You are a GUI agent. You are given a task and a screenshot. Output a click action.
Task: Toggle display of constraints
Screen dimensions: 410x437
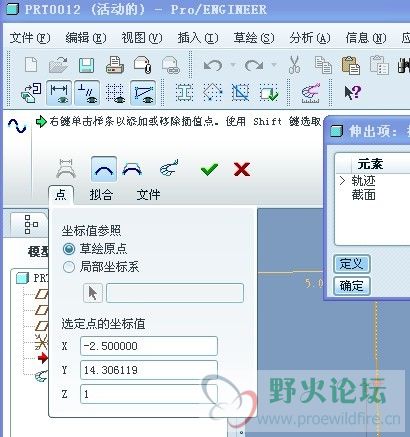pyautogui.click(x=87, y=93)
